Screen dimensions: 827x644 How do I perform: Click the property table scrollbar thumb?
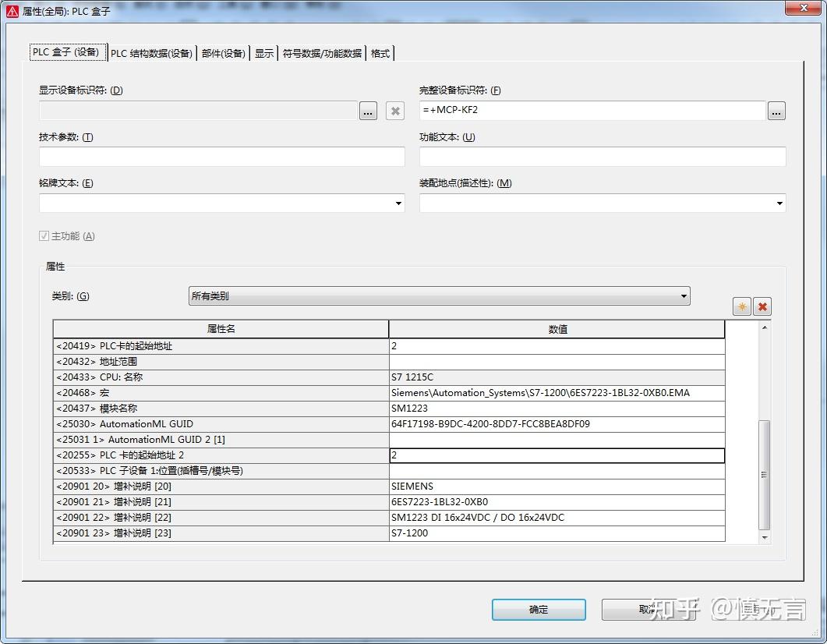click(764, 475)
